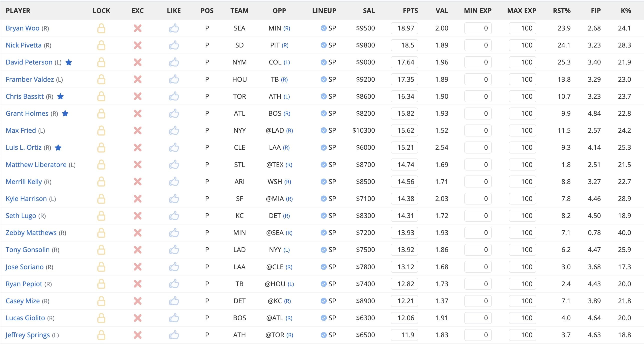Exclude Nick Pivetta with the X icon
This screenshot has height=344, width=644.
pyautogui.click(x=138, y=45)
